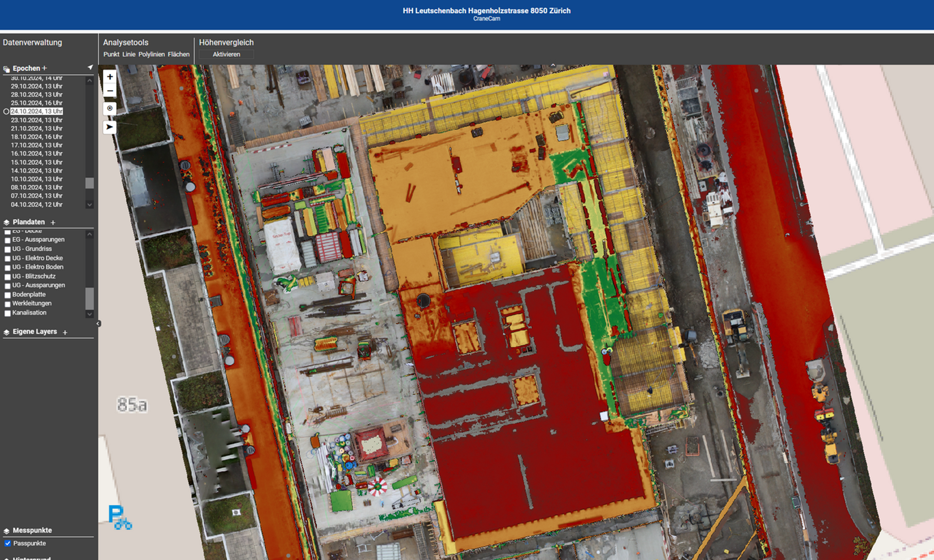Add Plandaten layer with plus icon
934x560 pixels.
(53, 223)
